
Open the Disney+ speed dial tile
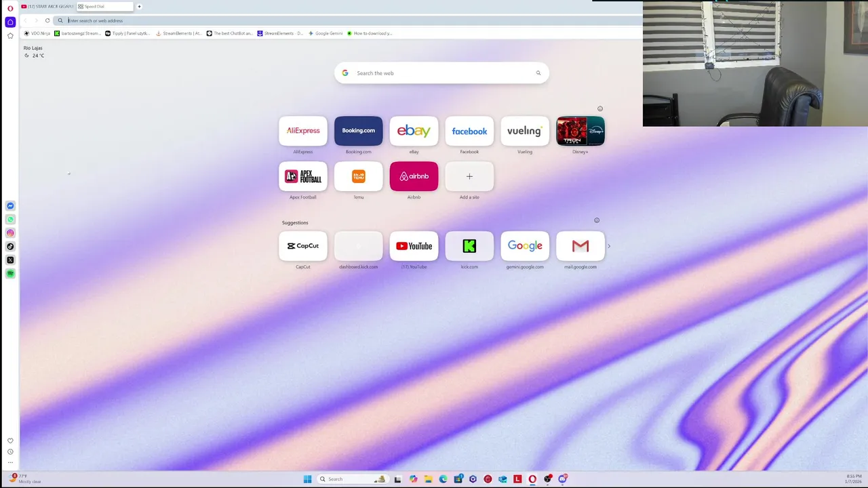coord(580,131)
